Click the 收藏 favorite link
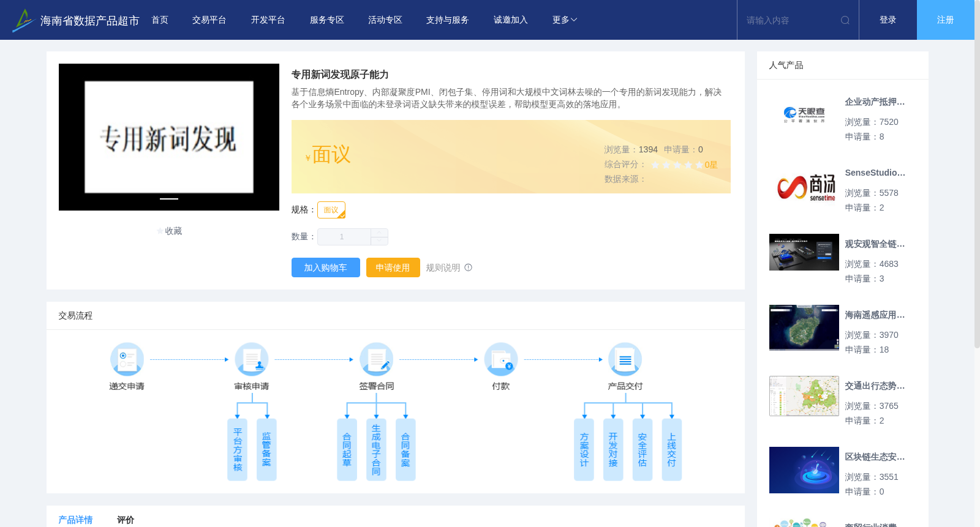The image size is (980, 527). 173,231
